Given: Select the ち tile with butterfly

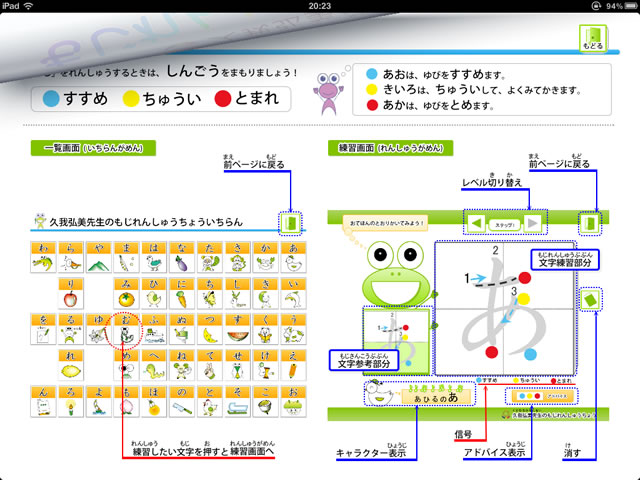Looking at the screenshot, I should pos(210,293).
